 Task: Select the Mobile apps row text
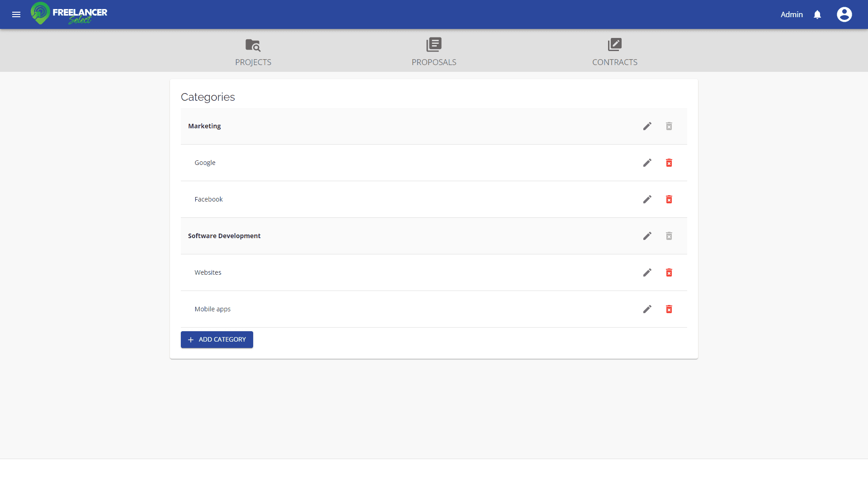coord(212,309)
